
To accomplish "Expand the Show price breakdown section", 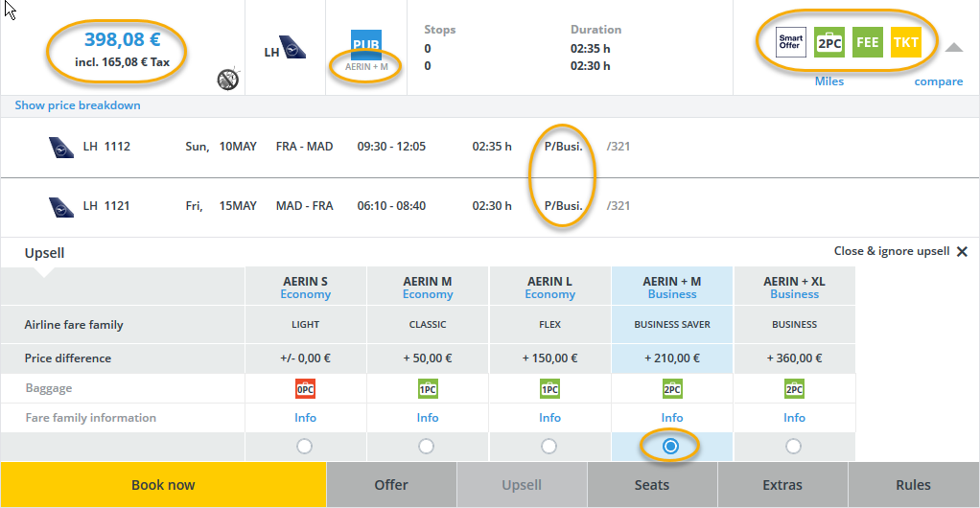I will (x=78, y=105).
